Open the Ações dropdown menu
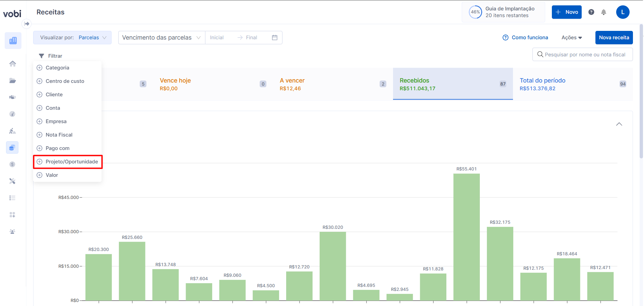The height and width of the screenshot is (306, 644). click(x=572, y=38)
